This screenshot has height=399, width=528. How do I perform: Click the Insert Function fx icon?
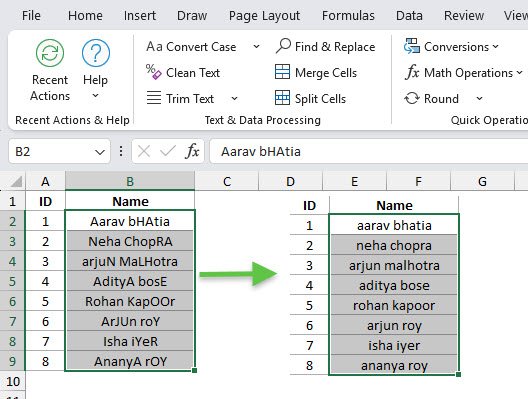tap(192, 151)
